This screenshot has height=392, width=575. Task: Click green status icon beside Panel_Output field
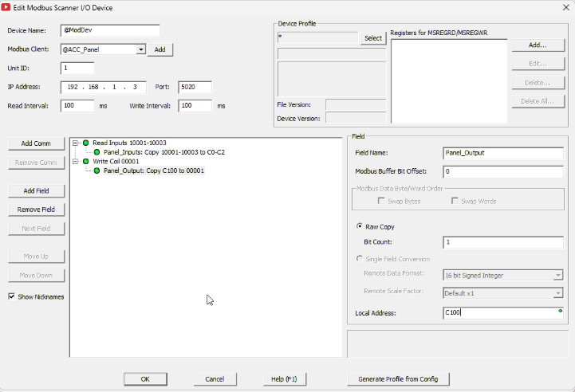96,171
